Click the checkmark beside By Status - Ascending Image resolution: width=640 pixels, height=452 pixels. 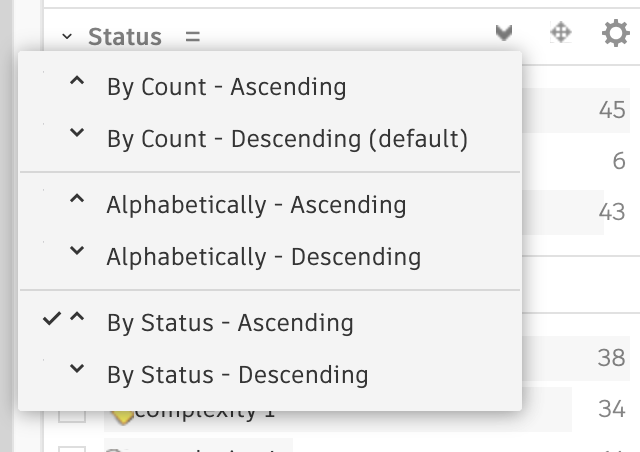(52, 321)
